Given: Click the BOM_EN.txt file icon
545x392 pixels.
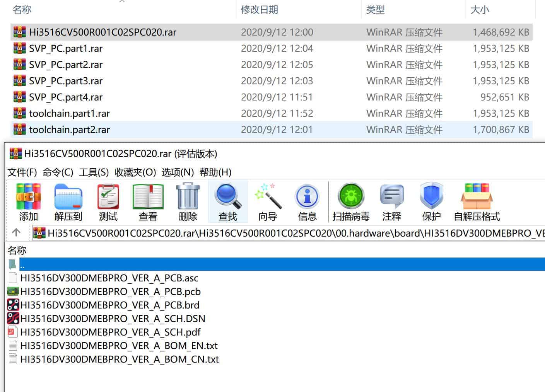Looking at the screenshot, I should coord(13,346).
